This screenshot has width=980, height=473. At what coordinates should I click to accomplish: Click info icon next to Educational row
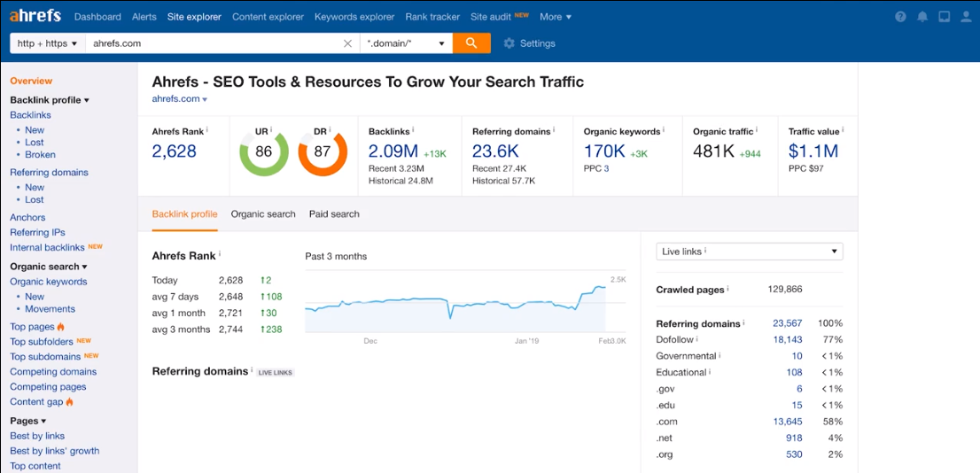(x=710, y=371)
